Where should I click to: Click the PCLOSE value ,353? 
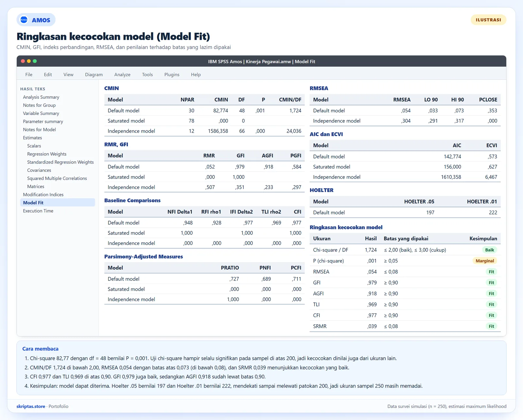(x=492, y=111)
